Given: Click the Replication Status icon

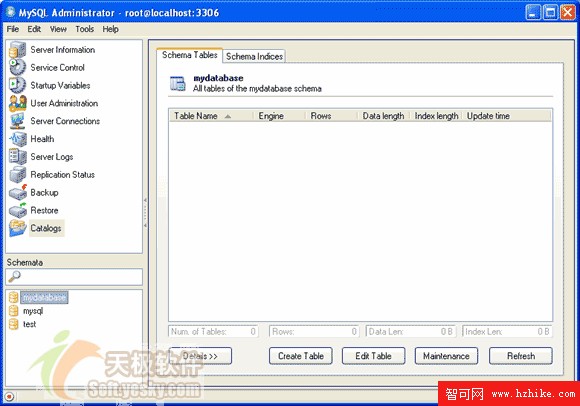Looking at the screenshot, I should (x=17, y=175).
